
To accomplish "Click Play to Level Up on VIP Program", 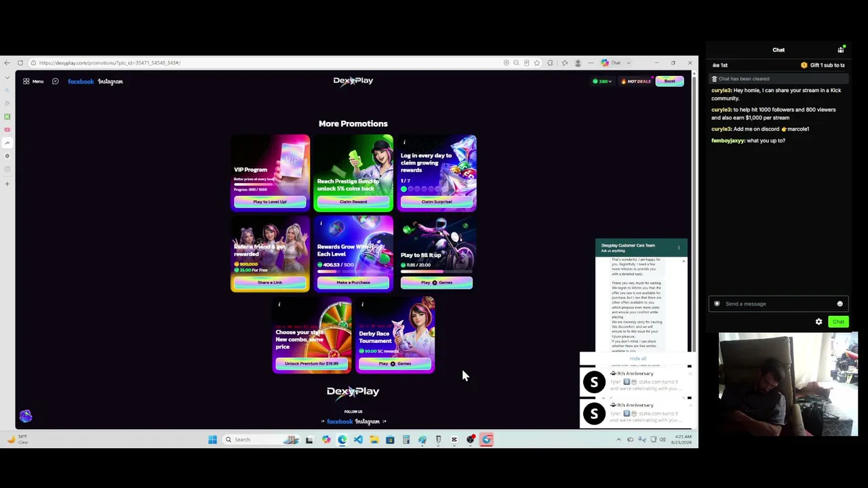I will point(270,202).
